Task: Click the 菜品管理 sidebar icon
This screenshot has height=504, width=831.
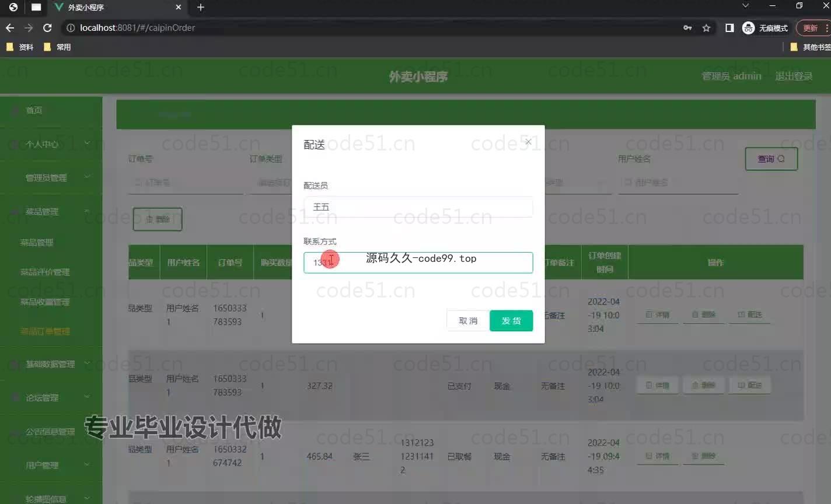Action: (16, 212)
